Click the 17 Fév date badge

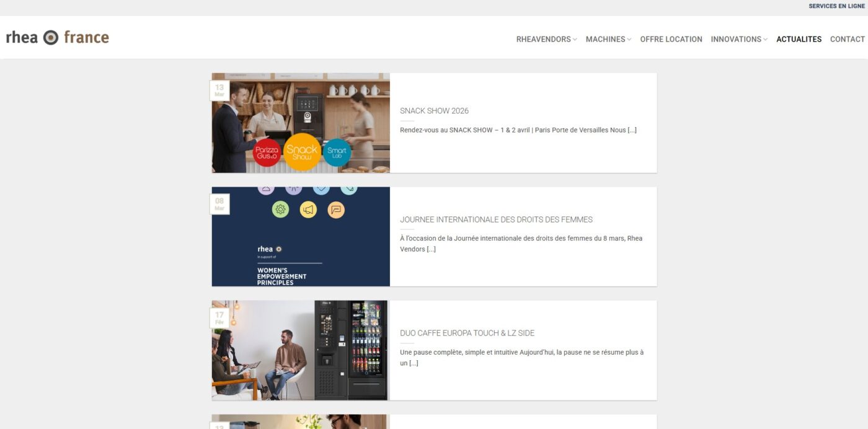point(219,318)
